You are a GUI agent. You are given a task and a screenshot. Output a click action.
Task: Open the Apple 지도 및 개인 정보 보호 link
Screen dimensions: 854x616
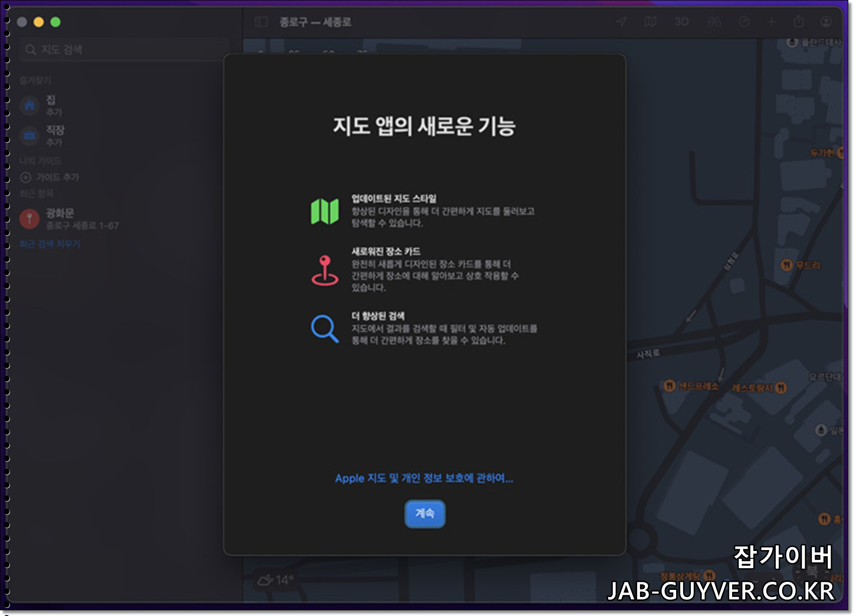pyautogui.click(x=425, y=479)
